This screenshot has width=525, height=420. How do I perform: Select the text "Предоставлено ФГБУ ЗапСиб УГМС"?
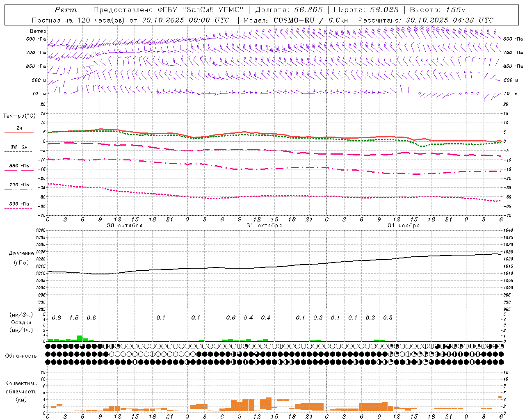168,10
